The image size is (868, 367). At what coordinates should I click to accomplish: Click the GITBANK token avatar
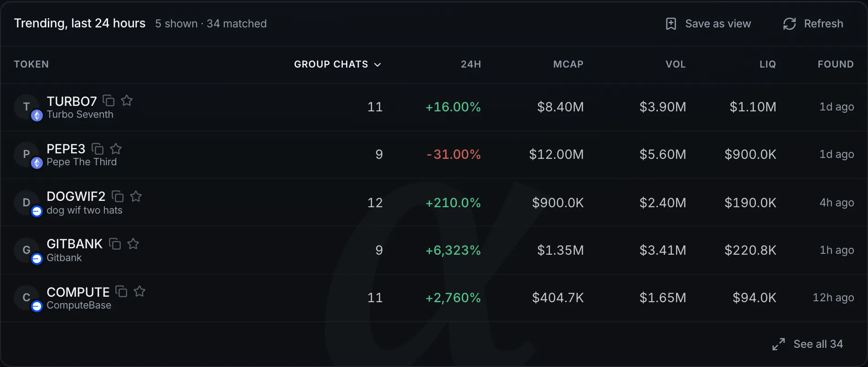coord(26,250)
